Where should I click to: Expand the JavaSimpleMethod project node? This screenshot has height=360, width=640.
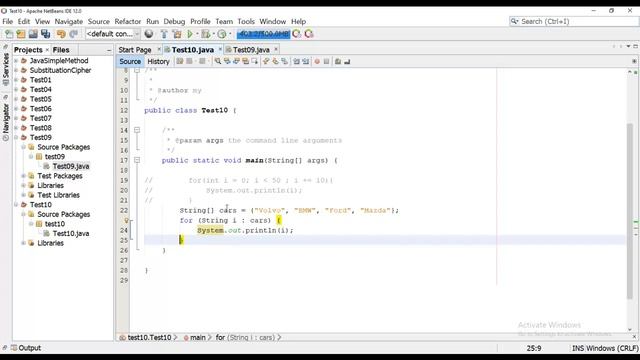(16, 60)
